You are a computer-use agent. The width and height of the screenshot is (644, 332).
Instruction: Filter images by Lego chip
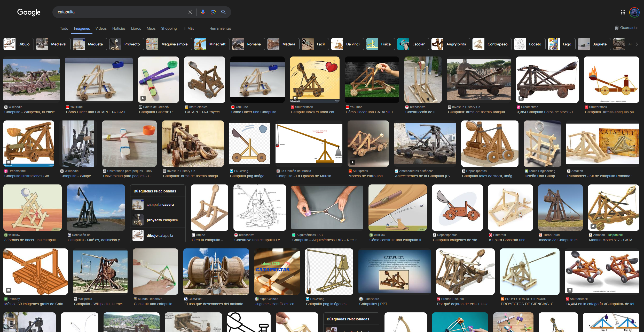[x=562, y=44]
